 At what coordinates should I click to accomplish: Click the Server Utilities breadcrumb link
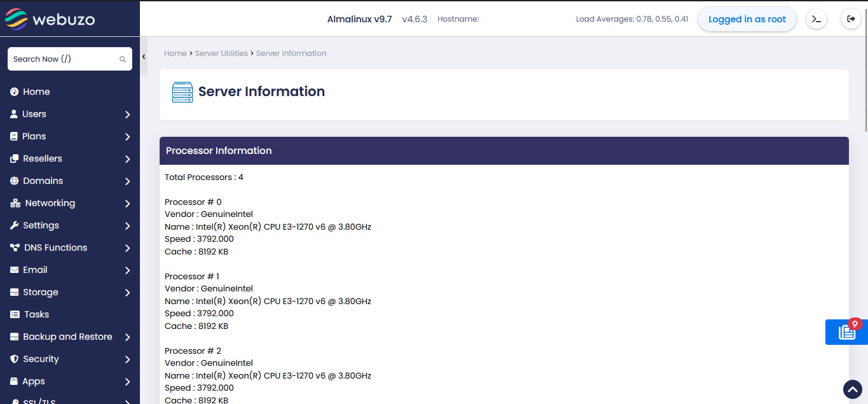coord(221,53)
